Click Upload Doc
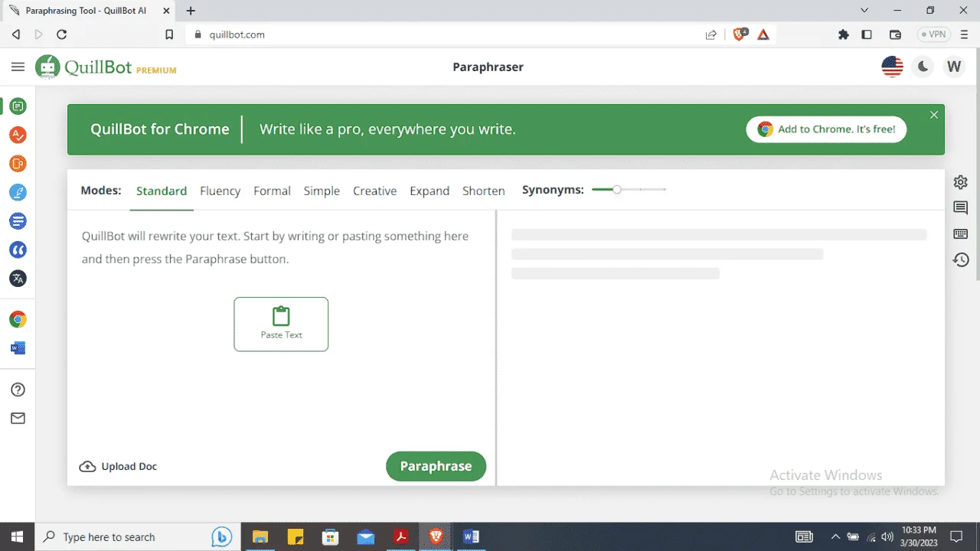The width and height of the screenshot is (980, 551). click(x=119, y=466)
